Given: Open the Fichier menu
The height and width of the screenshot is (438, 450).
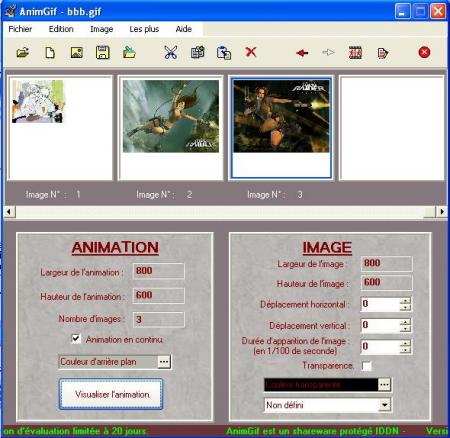Looking at the screenshot, I should [x=20, y=29].
